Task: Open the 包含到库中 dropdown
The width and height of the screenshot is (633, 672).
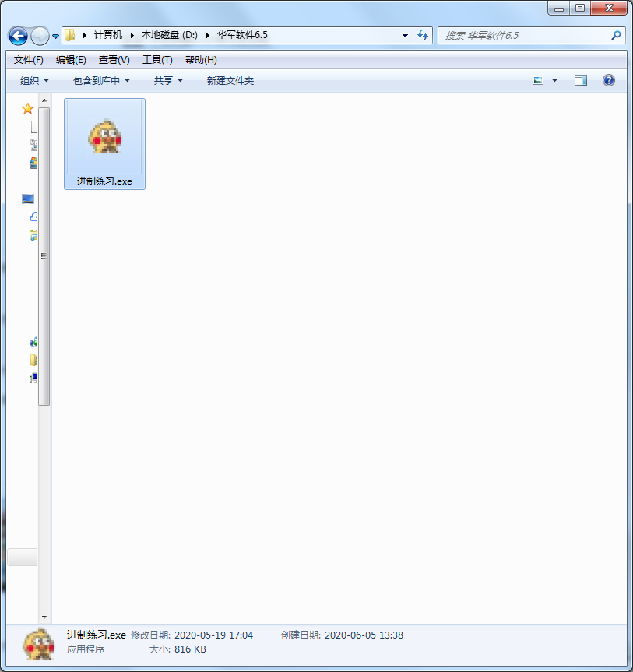Action: point(101,80)
